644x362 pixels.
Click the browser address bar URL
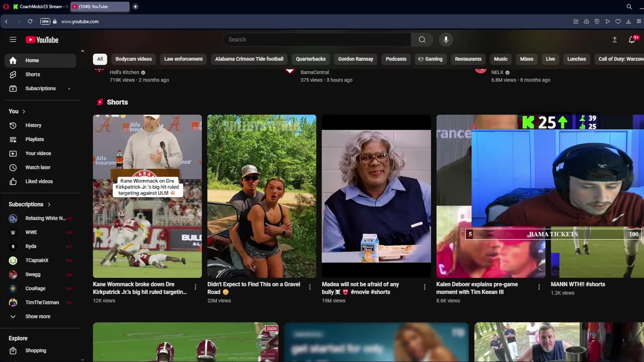click(79, 22)
